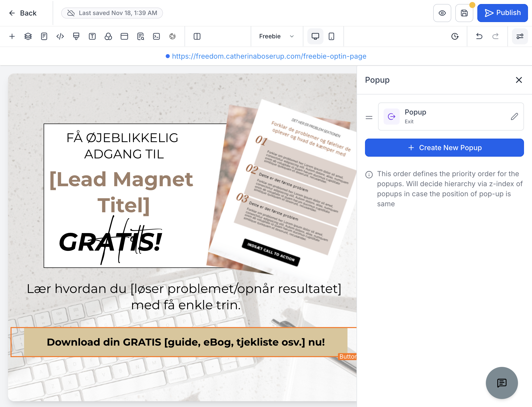Open the custom code tracking icon
532x407 pixels.
click(60, 36)
